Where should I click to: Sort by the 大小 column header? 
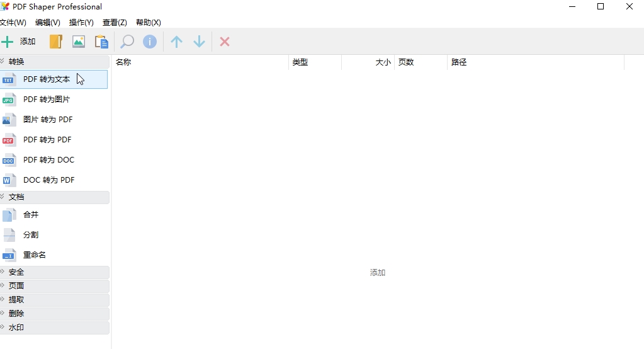point(368,62)
